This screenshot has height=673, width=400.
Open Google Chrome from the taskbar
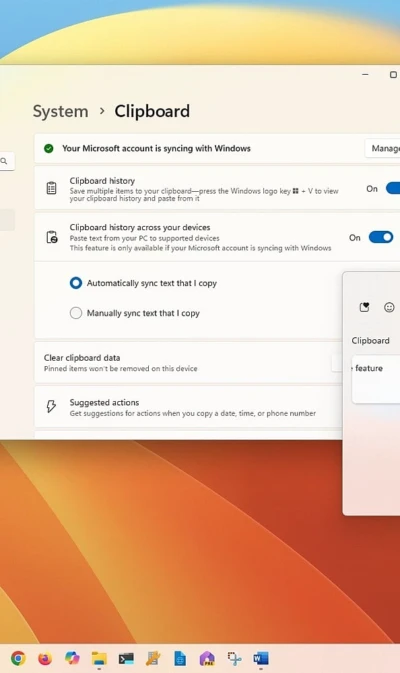pos(18,658)
